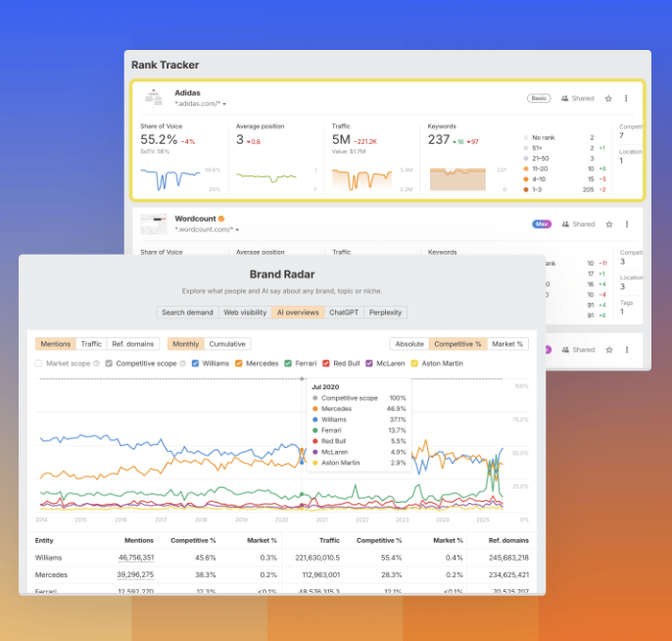
Task: Switch chart to Absolute values
Action: tap(409, 344)
